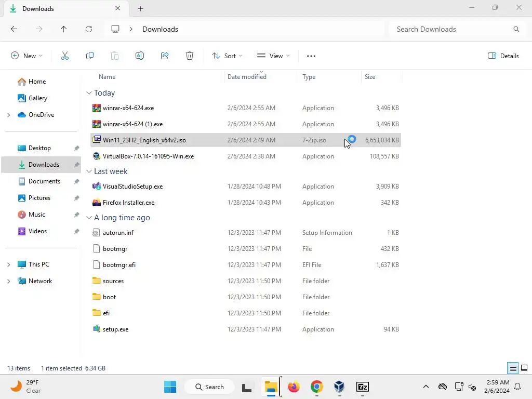The width and height of the screenshot is (532, 399).
Task: Expand the This PC tree node
Action: coord(9,264)
